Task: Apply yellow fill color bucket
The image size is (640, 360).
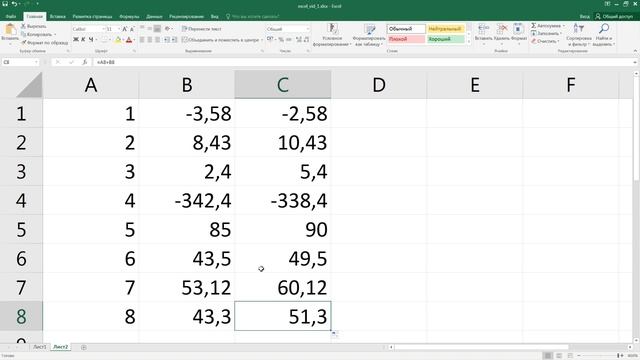Action: (118, 40)
